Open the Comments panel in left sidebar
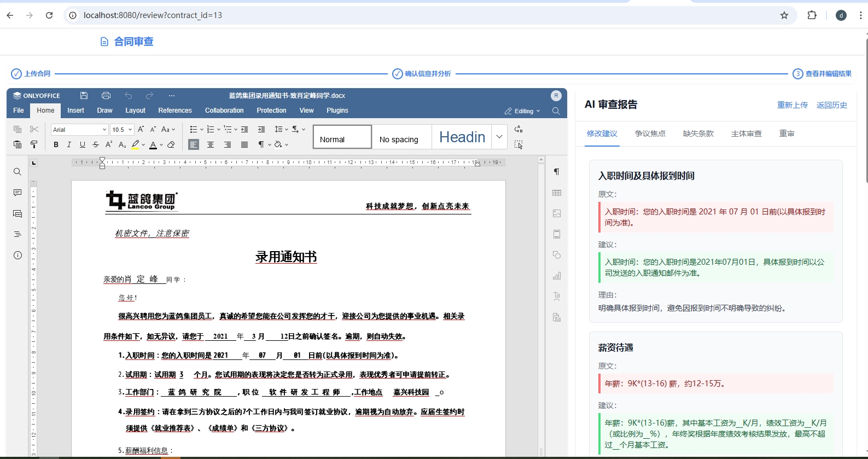This screenshot has height=459, width=868. 18,193
